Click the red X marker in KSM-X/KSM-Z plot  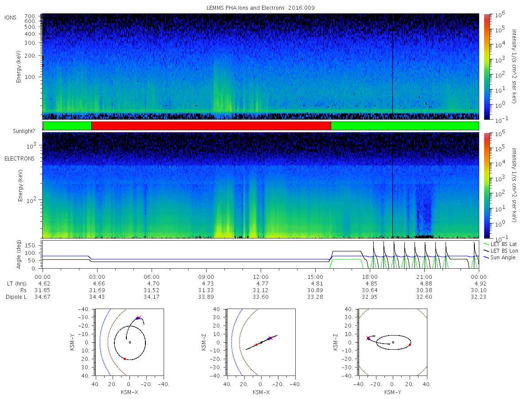(270, 337)
